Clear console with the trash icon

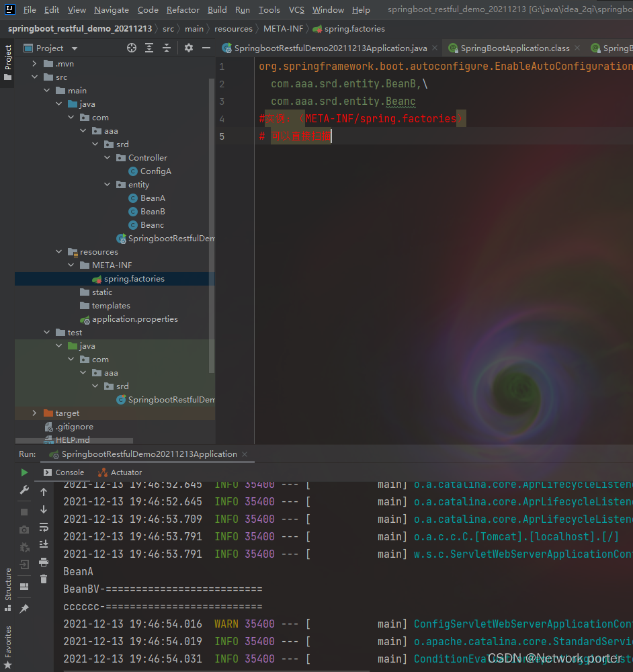pos(44,579)
